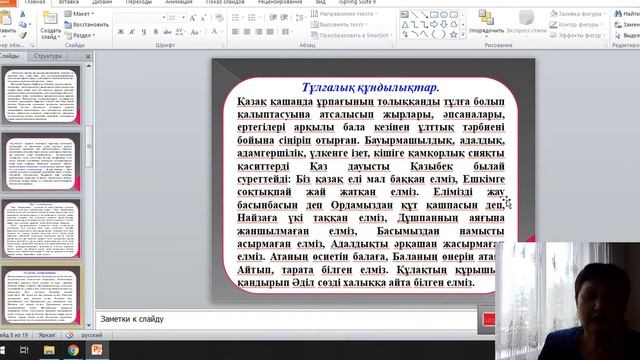The width and height of the screenshot is (640, 360).
Task: Toggle align text right
Action: coord(258,31)
